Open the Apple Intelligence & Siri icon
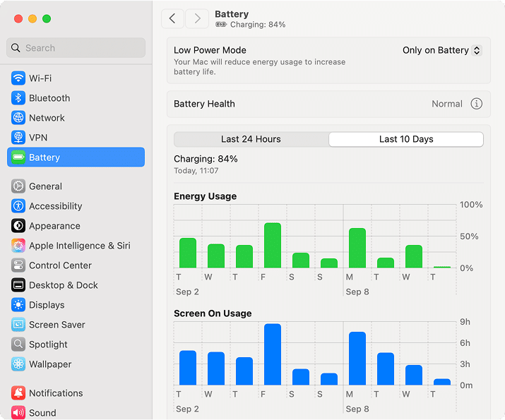 click(x=18, y=246)
